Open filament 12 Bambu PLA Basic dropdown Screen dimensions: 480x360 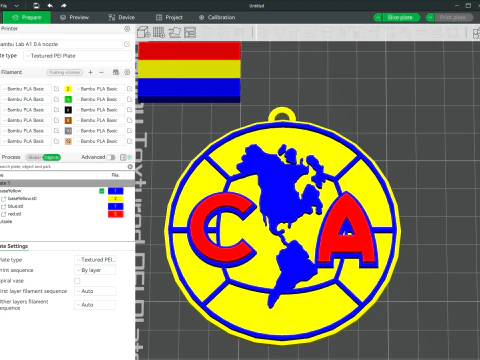coord(99,141)
